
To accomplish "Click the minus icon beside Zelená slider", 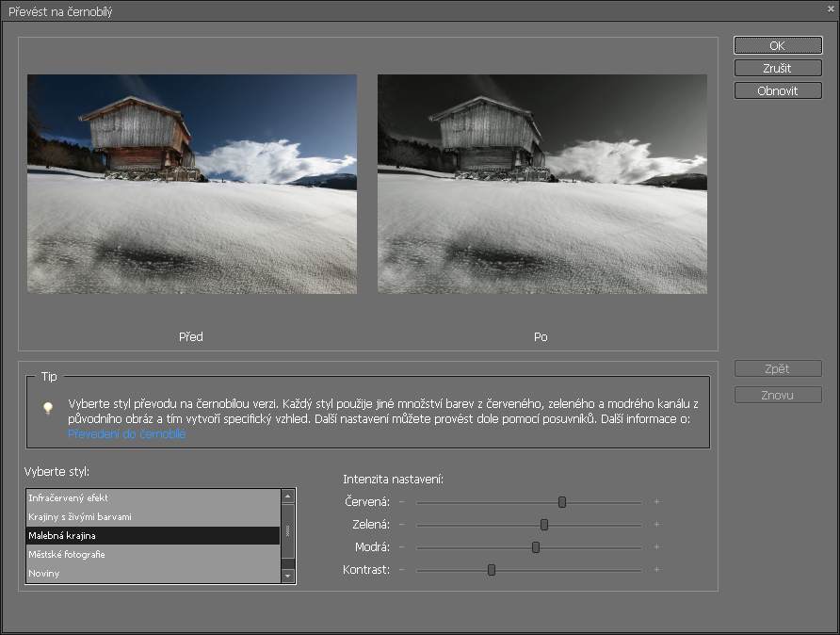I will tap(401, 525).
